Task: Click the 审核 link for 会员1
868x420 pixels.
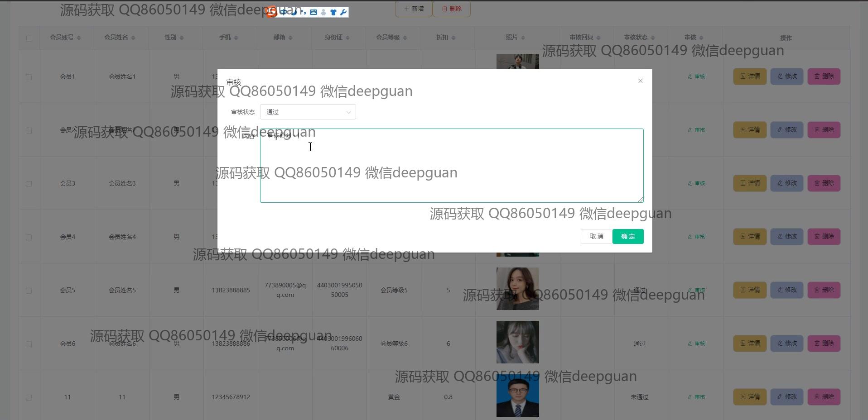Action: pyautogui.click(x=696, y=76)
